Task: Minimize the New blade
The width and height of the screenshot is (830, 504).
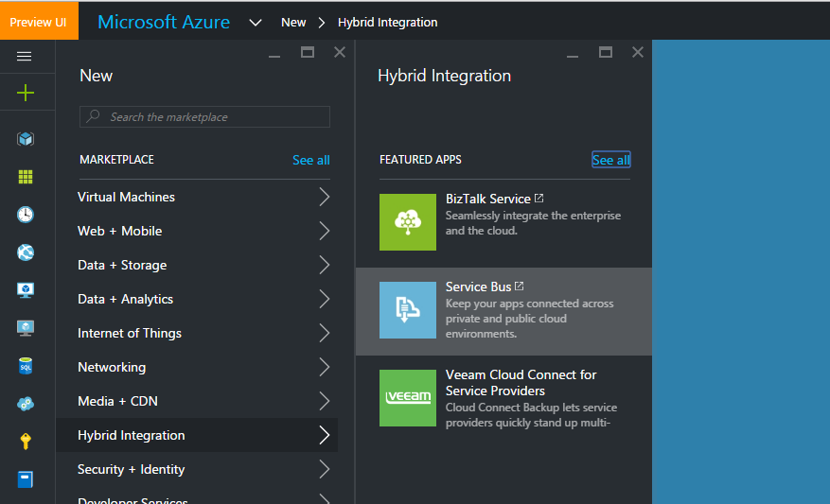Action: [x=274, y=55]
